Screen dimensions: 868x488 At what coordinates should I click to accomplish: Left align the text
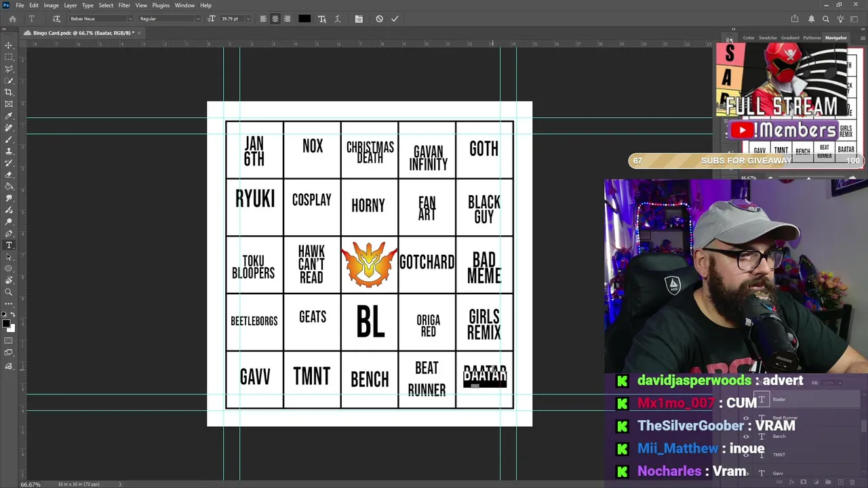263,19
